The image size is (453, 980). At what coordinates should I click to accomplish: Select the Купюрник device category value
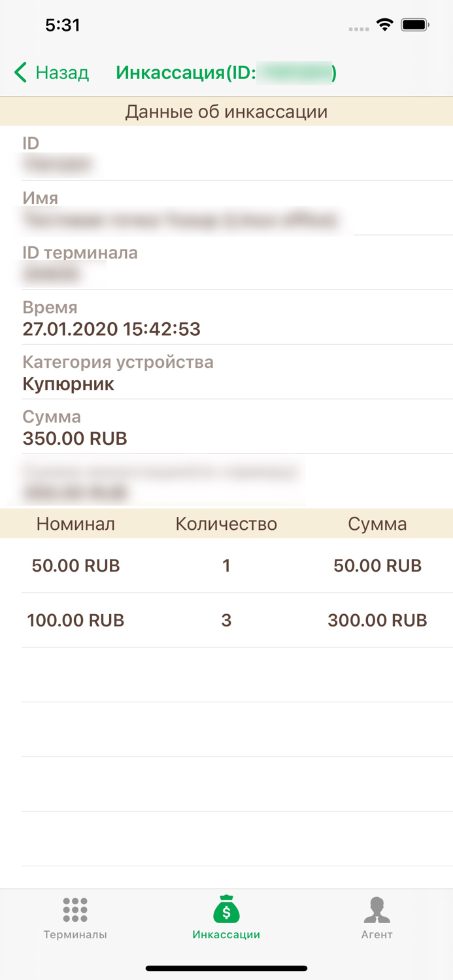[67, 384]
